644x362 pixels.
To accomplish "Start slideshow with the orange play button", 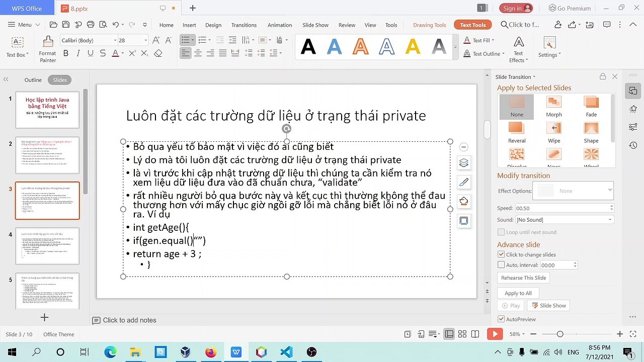I will [495, 334].
